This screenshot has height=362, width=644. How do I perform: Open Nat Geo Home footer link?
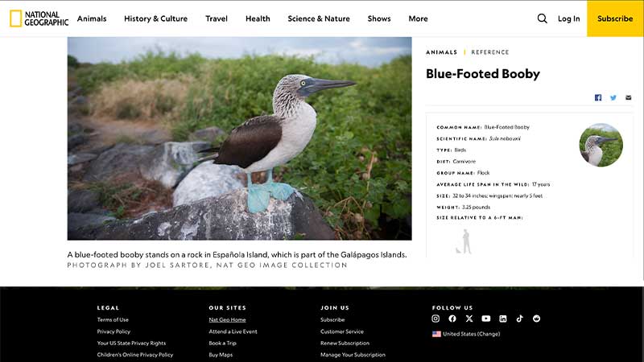[227, 319]
